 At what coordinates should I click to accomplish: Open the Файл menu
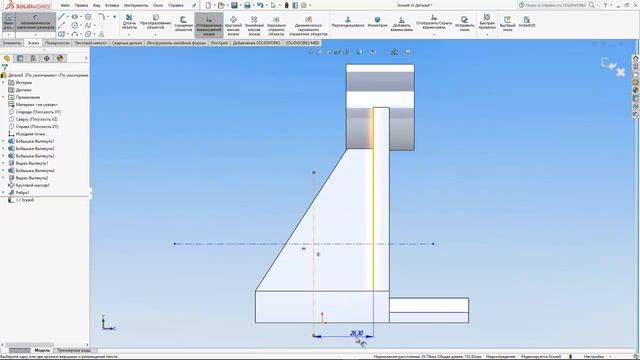[65, 6]
